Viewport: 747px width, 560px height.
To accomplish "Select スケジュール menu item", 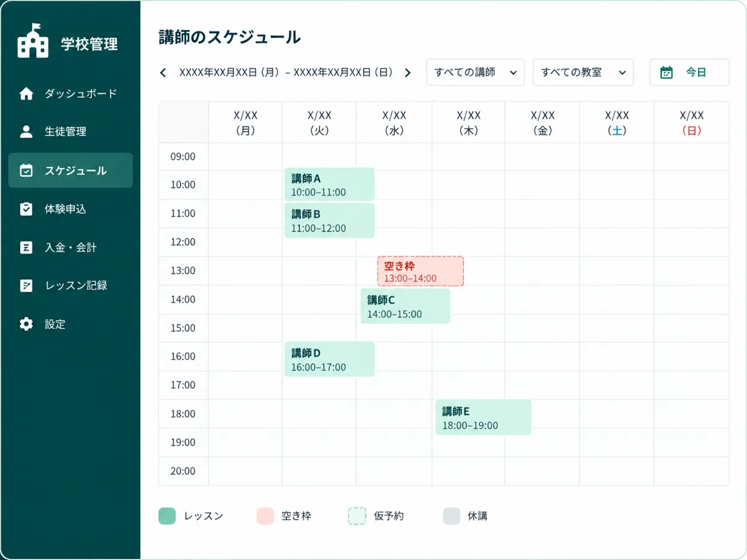I will [x=70, y=170].
